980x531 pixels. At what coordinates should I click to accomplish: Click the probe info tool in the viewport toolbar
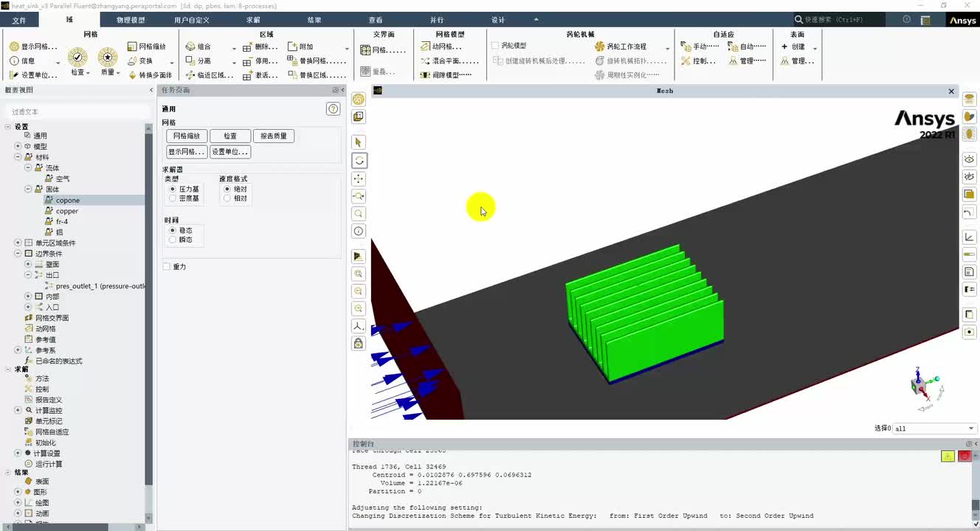(x=359, y=232)
